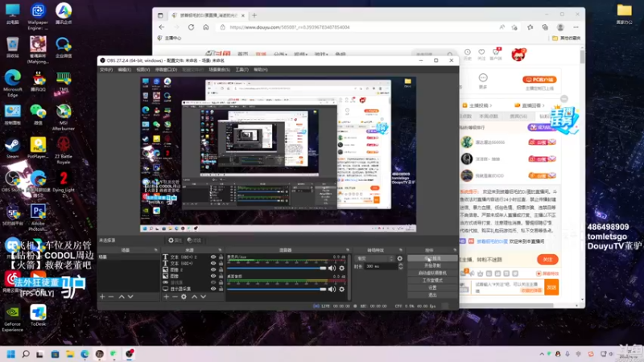
Task: Open the 工具(T) menu in OBS
Action: coord(242,70)
